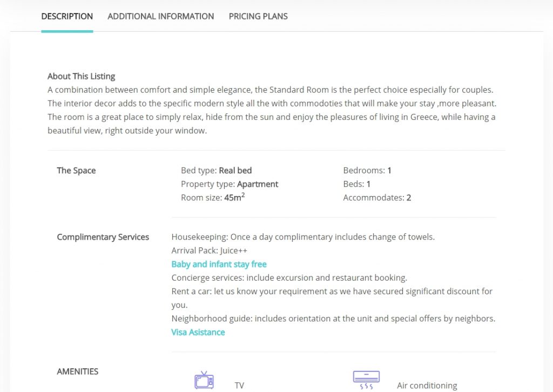This screenshot has width=553, height=392.
Task: Open the Description tab
Action: 67,16
